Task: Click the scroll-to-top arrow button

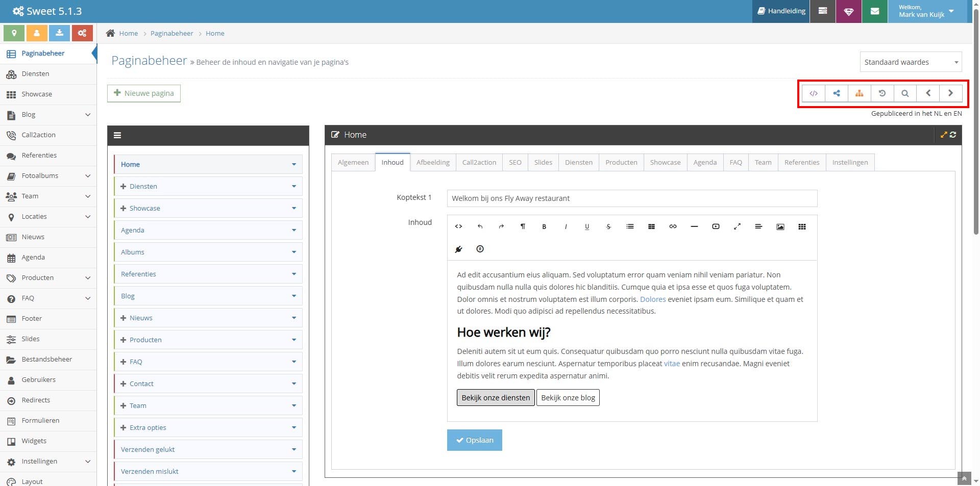Action: click(x=964, y=479)
